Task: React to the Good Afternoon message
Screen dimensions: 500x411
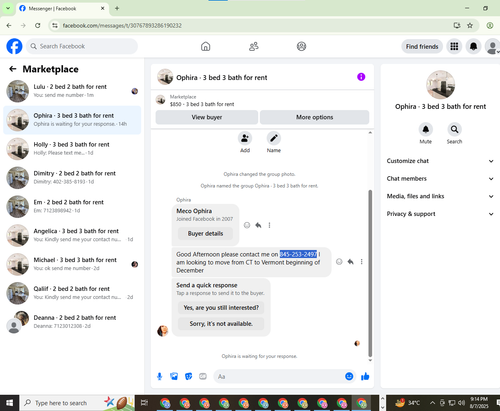Action: point(339,262)
